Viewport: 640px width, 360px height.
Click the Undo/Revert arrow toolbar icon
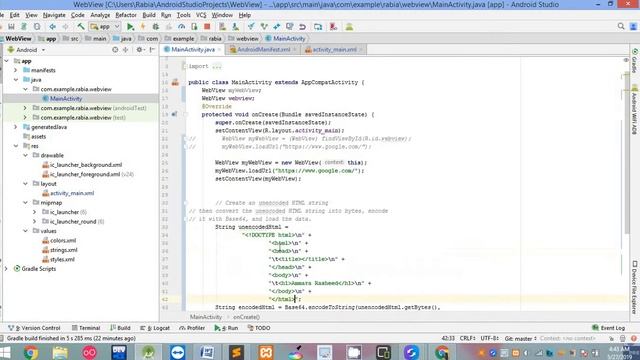point(302,27)
